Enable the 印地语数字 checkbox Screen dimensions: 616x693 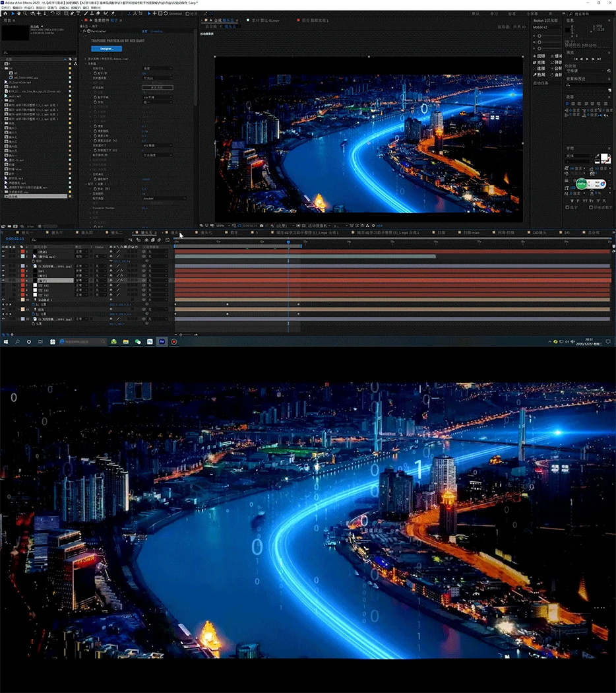(591, 207)
